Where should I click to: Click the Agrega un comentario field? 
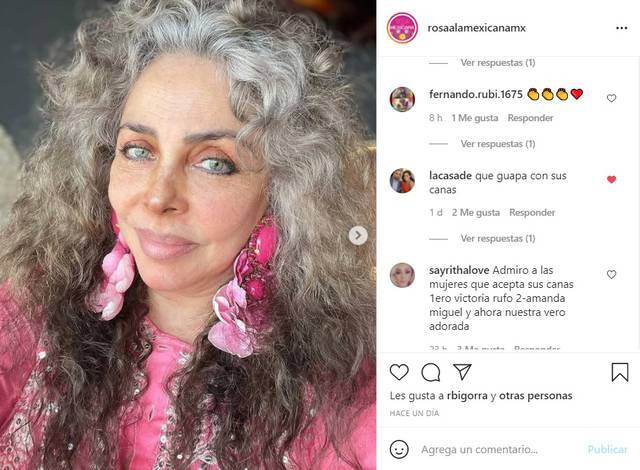pyautogui.click(x=500, y=449)
